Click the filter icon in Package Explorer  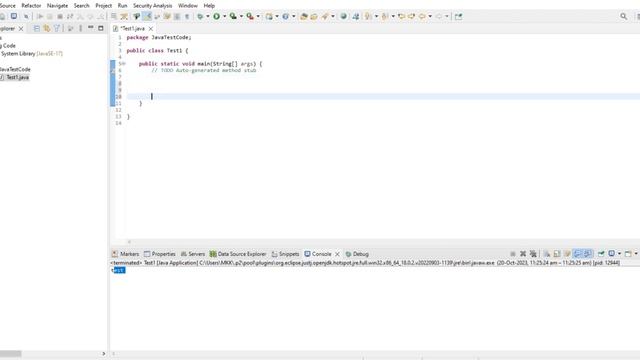57,28
